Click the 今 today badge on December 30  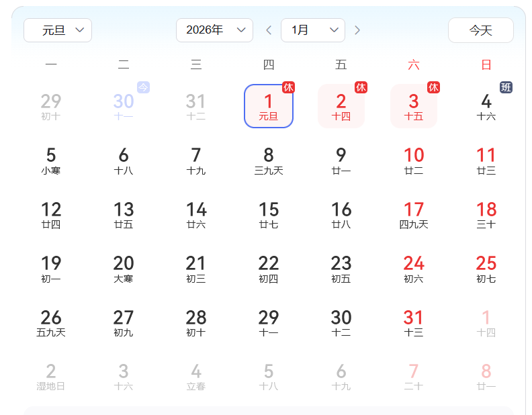coord(144,87)
